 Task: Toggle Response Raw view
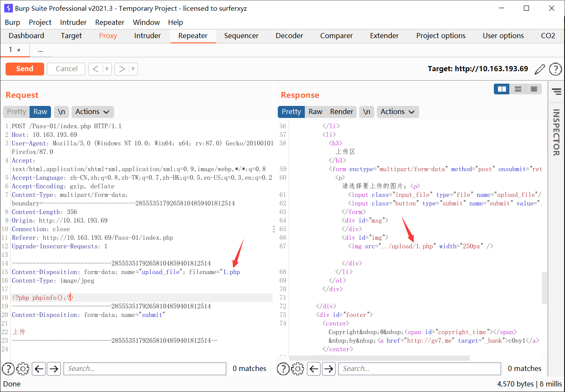pyautogui.click(x=316, y=112)
